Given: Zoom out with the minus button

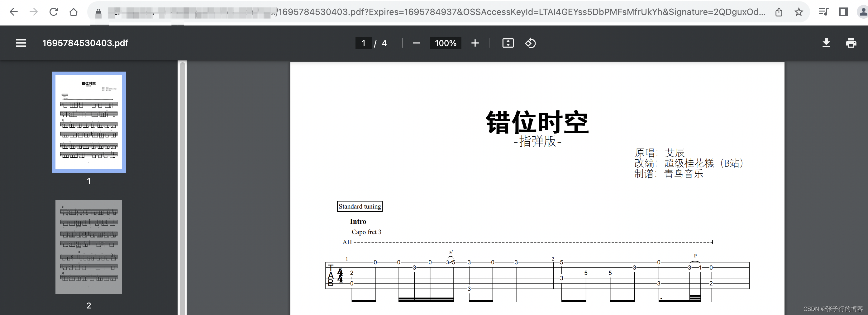Looking at the screenshot, I should [417, 43].
